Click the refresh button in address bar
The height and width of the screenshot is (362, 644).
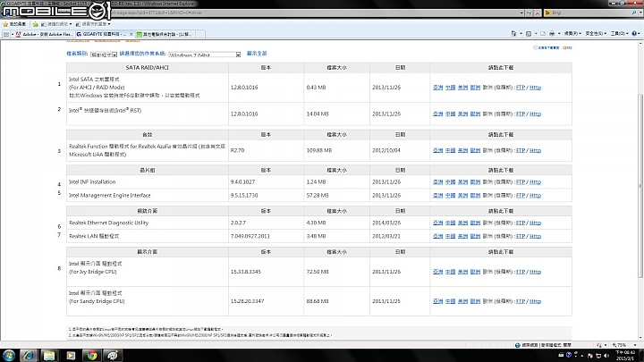530,13
